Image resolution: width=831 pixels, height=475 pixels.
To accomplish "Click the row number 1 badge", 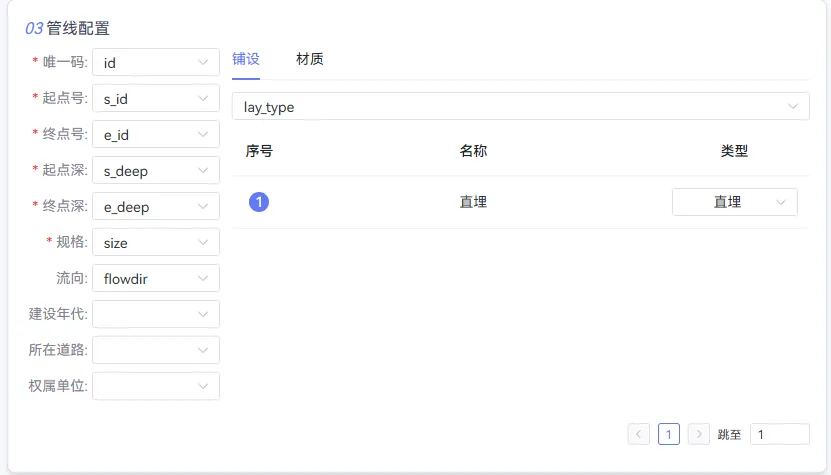I will point(259,202).
